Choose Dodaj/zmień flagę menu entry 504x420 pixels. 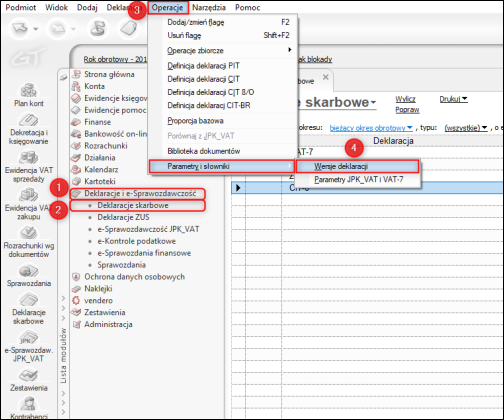point(222,22)
